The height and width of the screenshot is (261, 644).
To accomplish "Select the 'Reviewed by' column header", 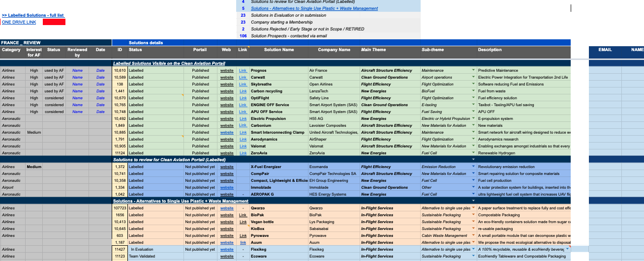I will click(77, 53).
